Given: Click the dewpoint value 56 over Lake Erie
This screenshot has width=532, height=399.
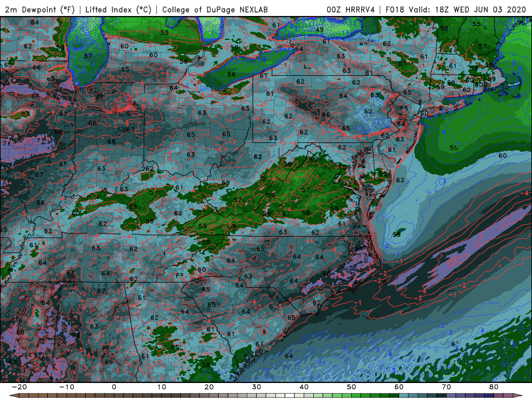Looking at the screenshot, I should pyautogui.click(x=231, y=74).
